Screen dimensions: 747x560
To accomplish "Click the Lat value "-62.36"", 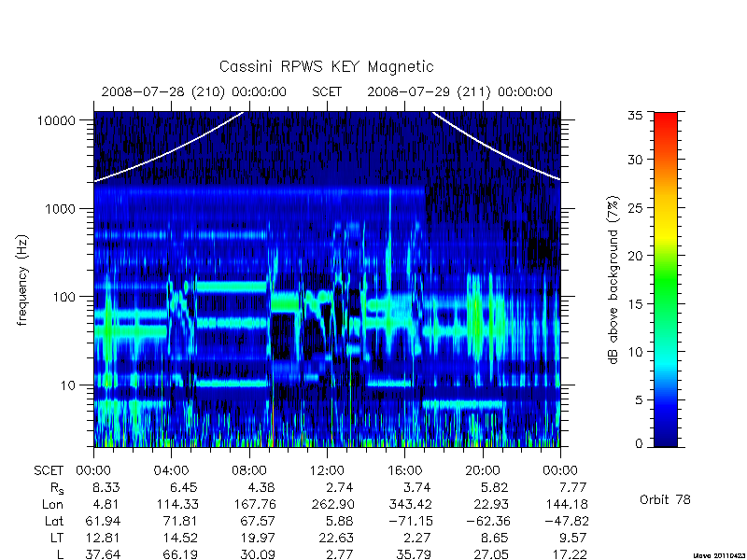I will click(x=488, y=522).
